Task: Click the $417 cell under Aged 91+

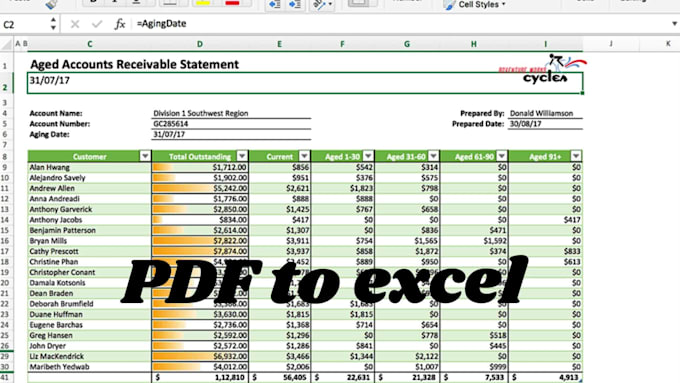Action: pyautogui.click(x=545, y=220)
